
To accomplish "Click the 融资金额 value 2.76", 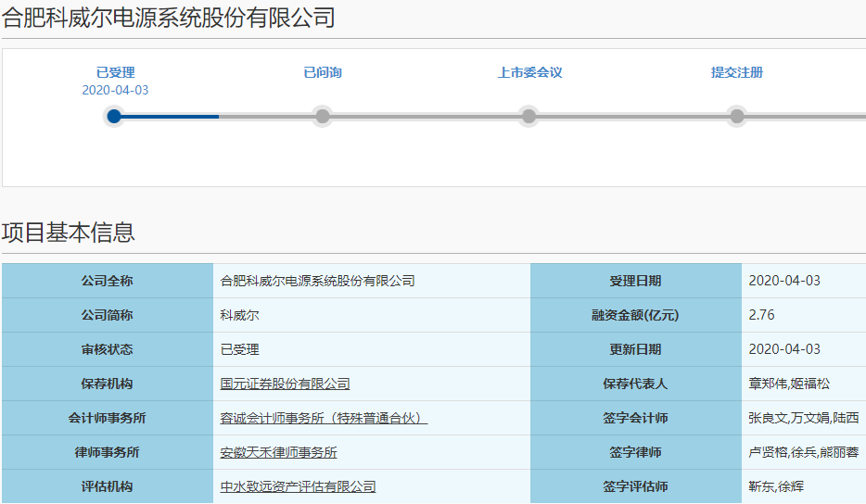I will (761, 315).
